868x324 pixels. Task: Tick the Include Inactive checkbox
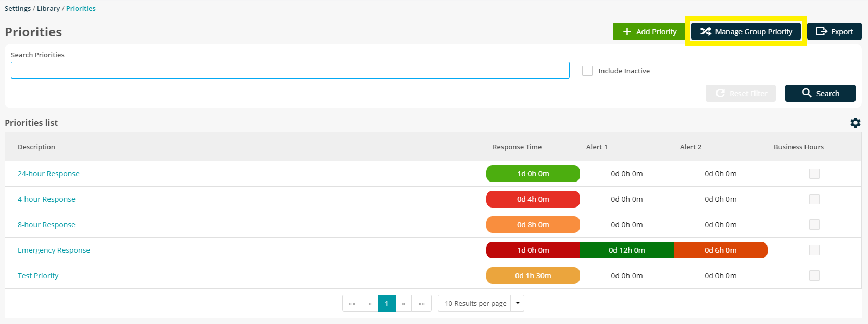587,71
